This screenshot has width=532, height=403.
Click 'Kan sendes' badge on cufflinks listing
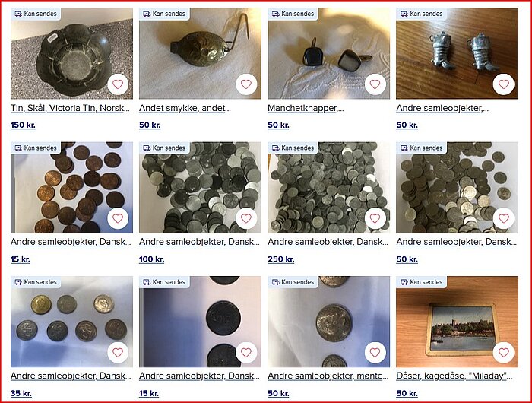pyautogui.click(x=293, y=14)
